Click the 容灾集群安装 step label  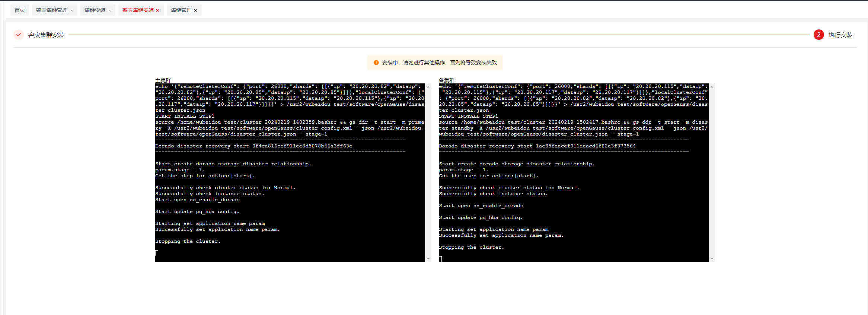coord(46,35)
